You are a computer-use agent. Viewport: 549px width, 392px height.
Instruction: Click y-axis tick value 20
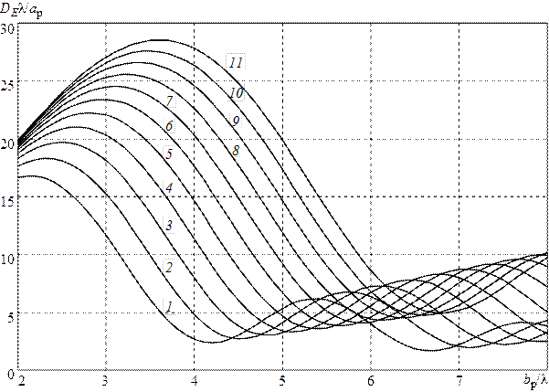pyautogui.click(x=7, y=144)
